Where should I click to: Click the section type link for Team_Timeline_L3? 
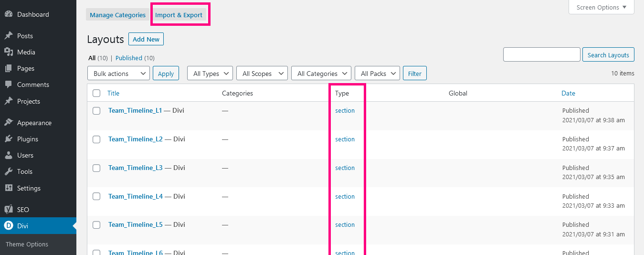coord(345,168)
